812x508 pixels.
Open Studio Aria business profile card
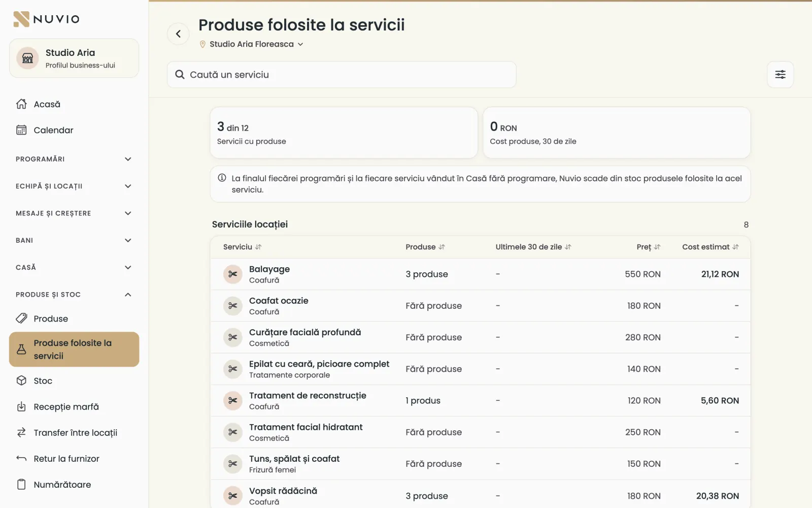pos(74,58)
